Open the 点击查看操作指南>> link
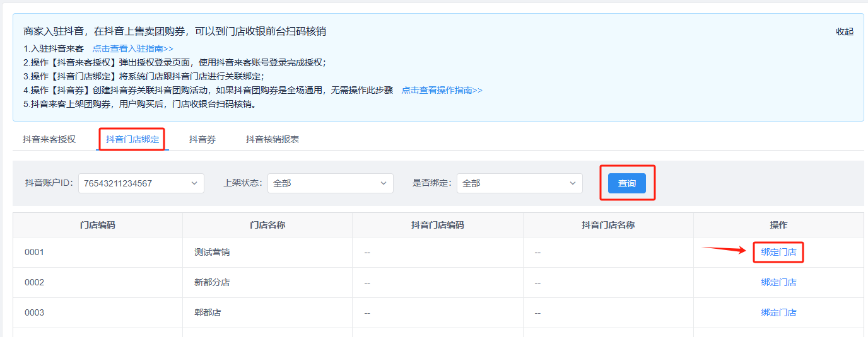Viewport: 868px width, 337px height. pos(442,90)
